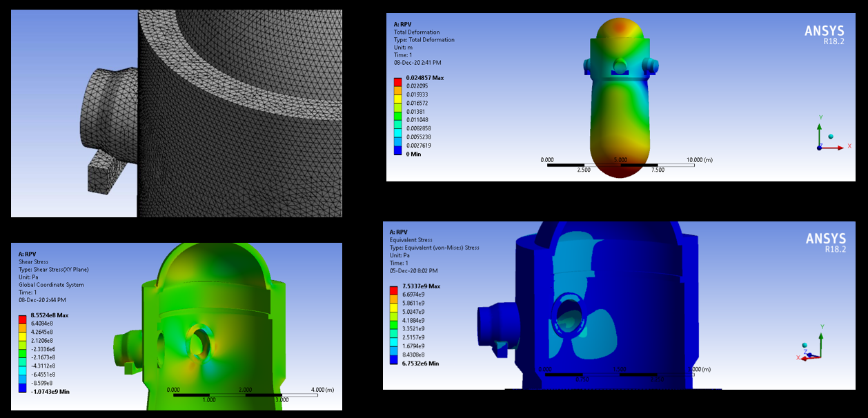Click the 0.01381 legend value
868x418 pixels.
coord(415,112)
